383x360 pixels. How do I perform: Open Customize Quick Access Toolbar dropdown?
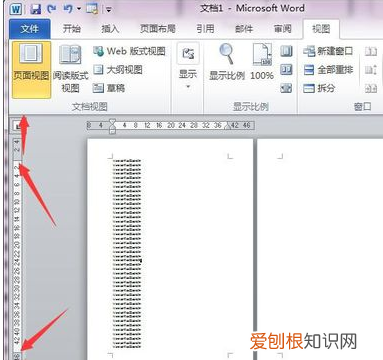109,10
